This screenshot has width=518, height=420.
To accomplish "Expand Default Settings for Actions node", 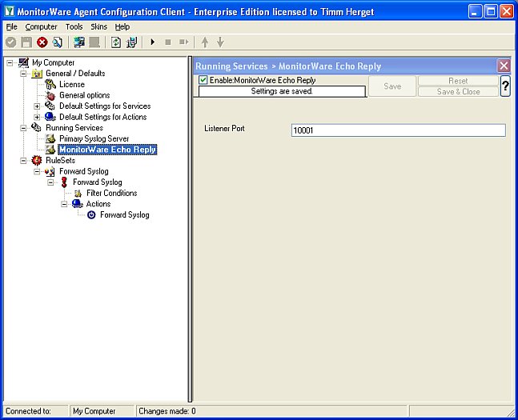I will click(37, 118).
